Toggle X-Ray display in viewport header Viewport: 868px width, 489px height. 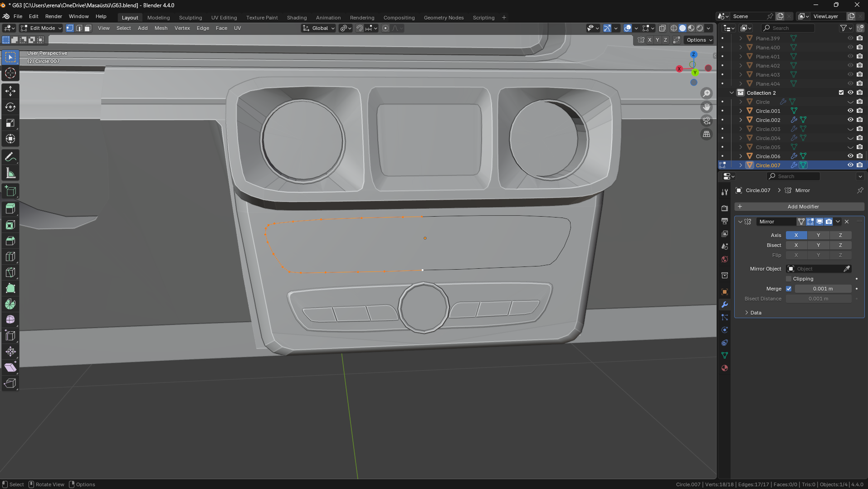[662, 28]
